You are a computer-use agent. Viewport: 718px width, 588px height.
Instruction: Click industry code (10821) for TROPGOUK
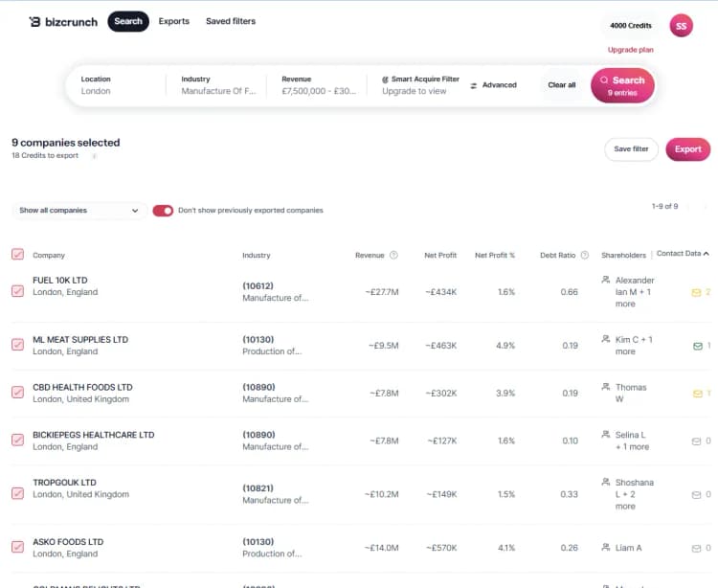[x=258, y=488]
